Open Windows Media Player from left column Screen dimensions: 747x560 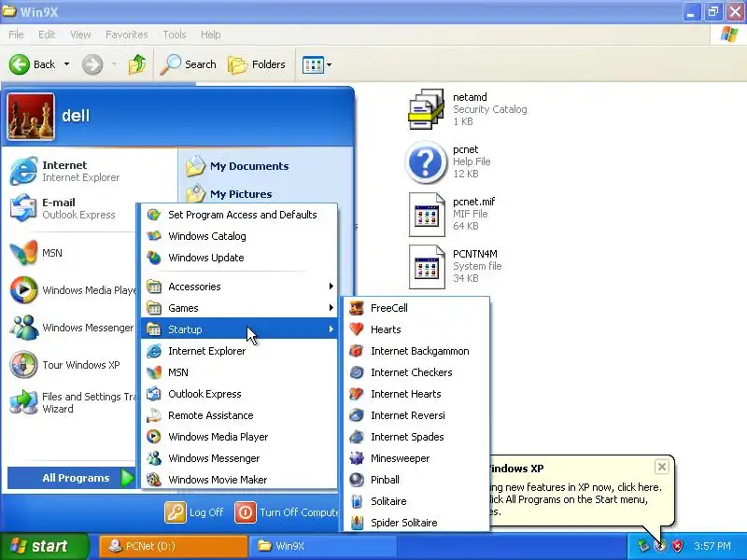pos(73,290)
